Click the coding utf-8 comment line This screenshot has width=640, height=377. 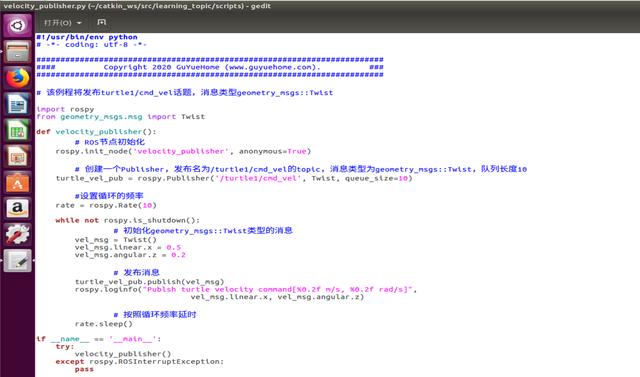(x=91, y=45)
